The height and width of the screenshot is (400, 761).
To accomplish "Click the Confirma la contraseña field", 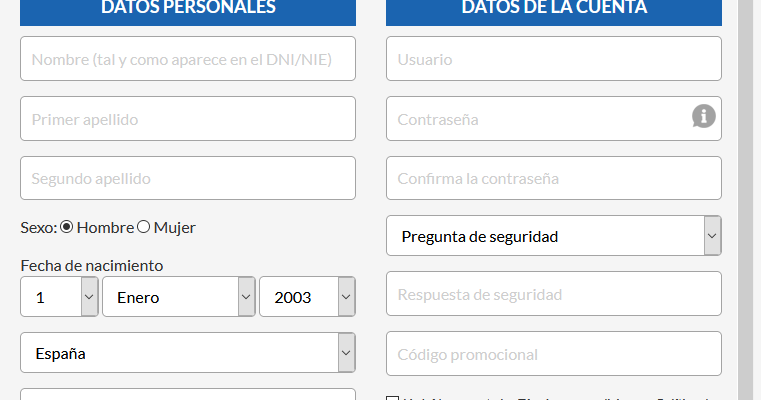I will [x=554, y=178].
